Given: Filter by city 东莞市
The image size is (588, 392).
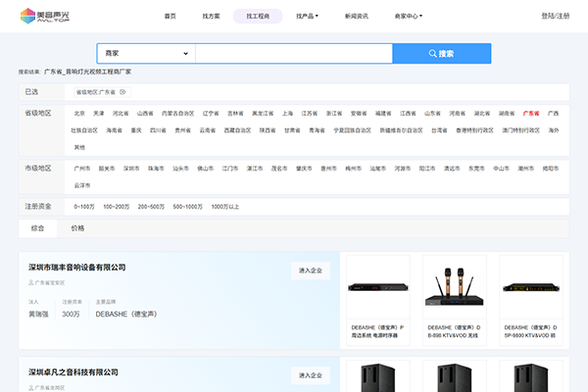Looking at the screenshot, I should (476, 169).
